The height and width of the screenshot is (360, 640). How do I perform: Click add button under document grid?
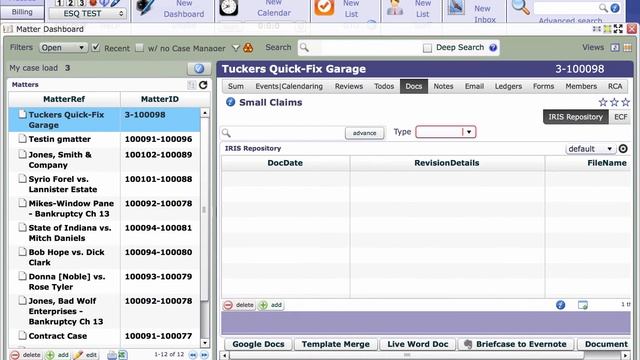tap(271, 305)
